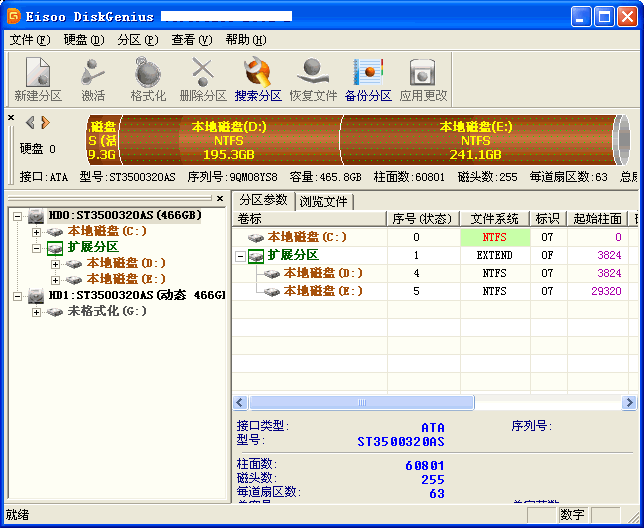Expand 本地磁盘(C:) in the left tree
Viewport: 644px width, 528px height.
(x=37, y=232)
